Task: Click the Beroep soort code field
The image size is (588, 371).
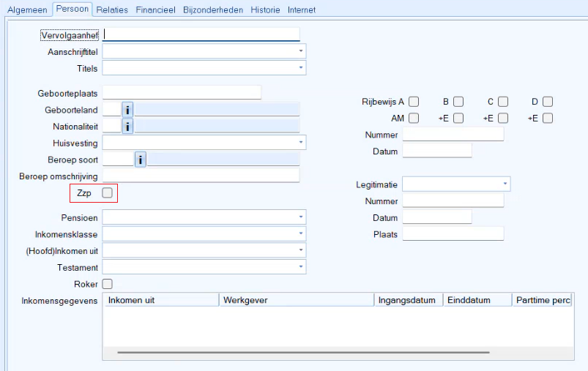Action: 118,160
